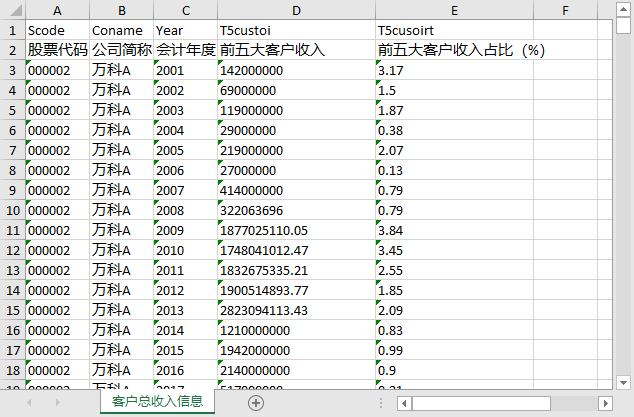Select the T5custoi header cell
634x417 pixels.
(x=296, y=30)
